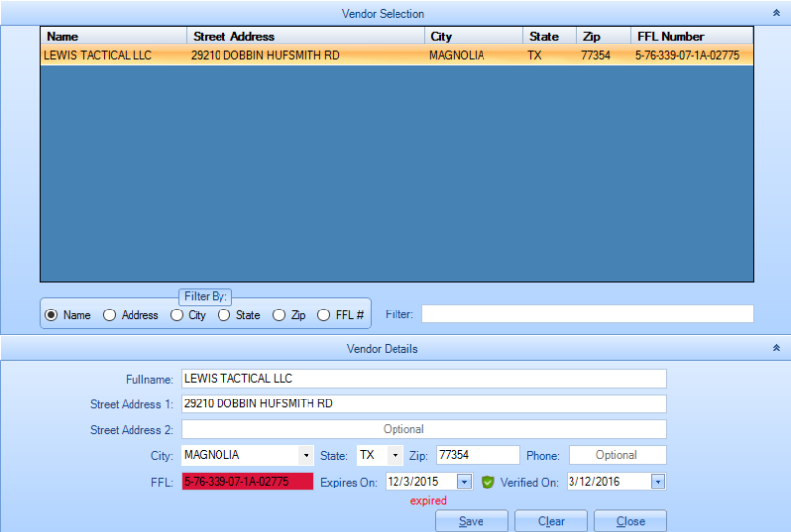The image size is (791, 532).
Task: Click the Clear button
Action: pos(551,521)
